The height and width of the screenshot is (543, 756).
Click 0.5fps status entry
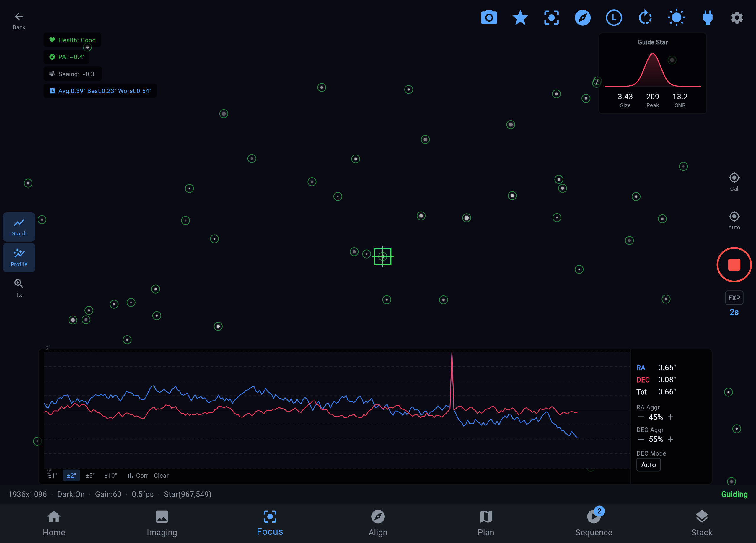point(142,494)
